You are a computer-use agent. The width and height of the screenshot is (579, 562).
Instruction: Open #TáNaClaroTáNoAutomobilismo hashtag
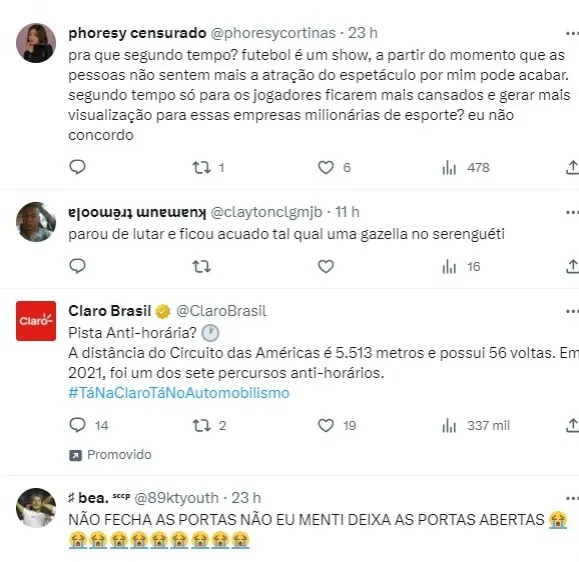tap(179, 393)
